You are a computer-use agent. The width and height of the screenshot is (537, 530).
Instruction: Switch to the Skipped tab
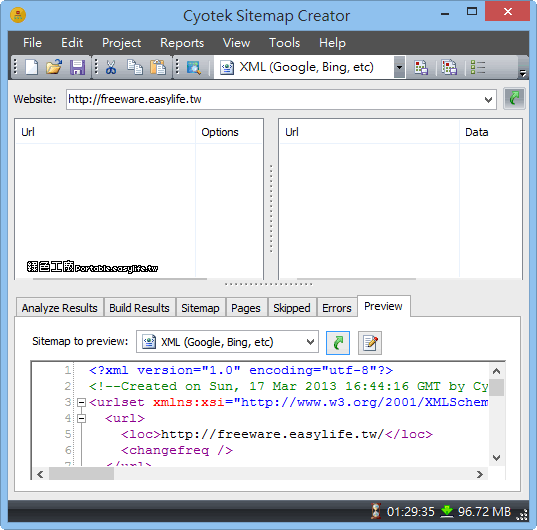292,308
